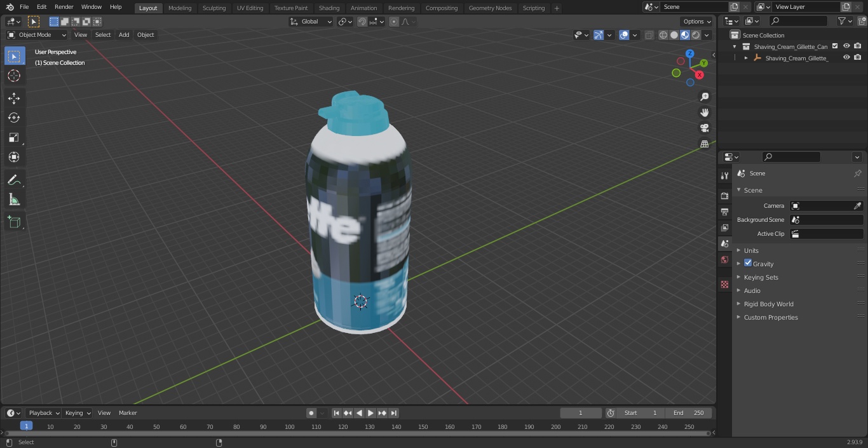This screenshot has width=868, height=448.
Task: Select the Transform tool
Action: click(x=14, y=157)
